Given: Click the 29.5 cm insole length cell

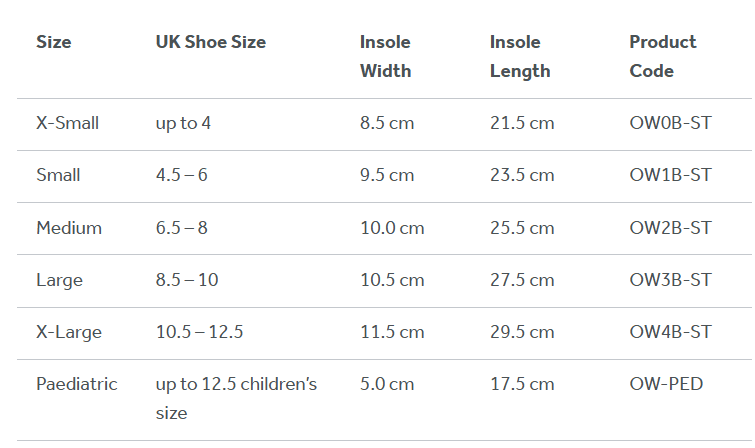Looking at the screenshot, I should pyautogui.click(x=522, y=332).
